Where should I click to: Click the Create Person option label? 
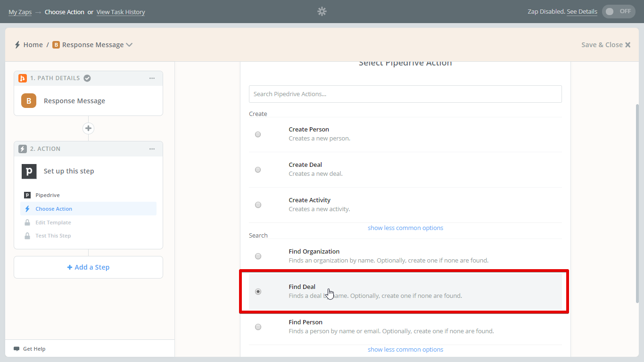click(x=309, y=130)
